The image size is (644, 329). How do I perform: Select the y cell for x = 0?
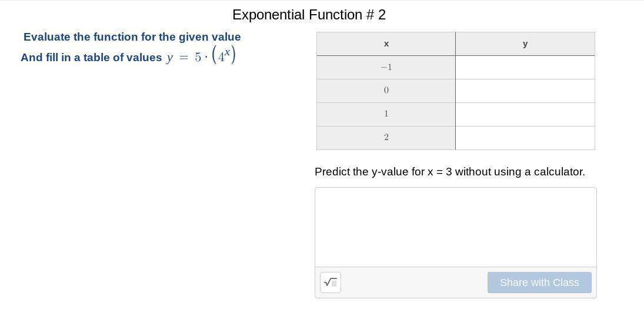tap(525, 91)
